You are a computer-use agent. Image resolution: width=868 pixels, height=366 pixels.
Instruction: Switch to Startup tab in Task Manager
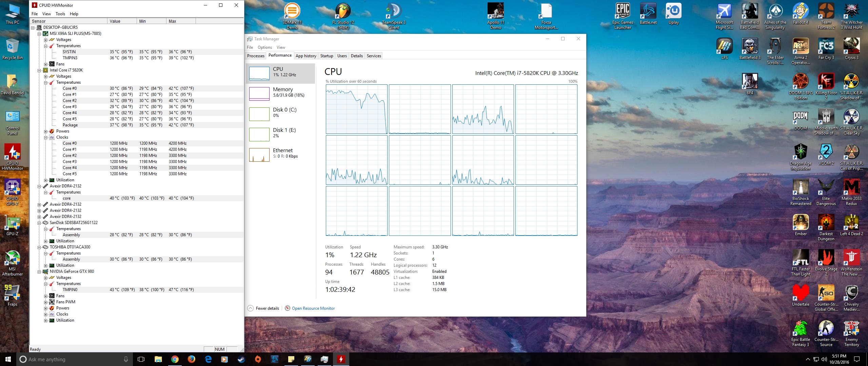coord(327,56)
